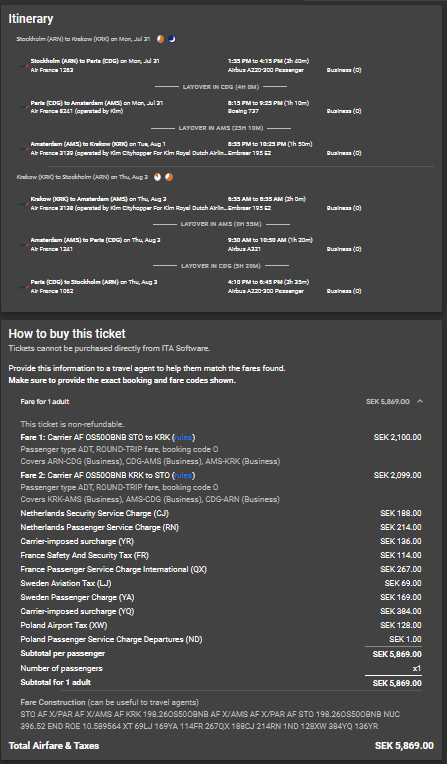Open rules link for Fare 1 STO to KRK
This screenshot has height=764, width=447.
pos(183,438)
